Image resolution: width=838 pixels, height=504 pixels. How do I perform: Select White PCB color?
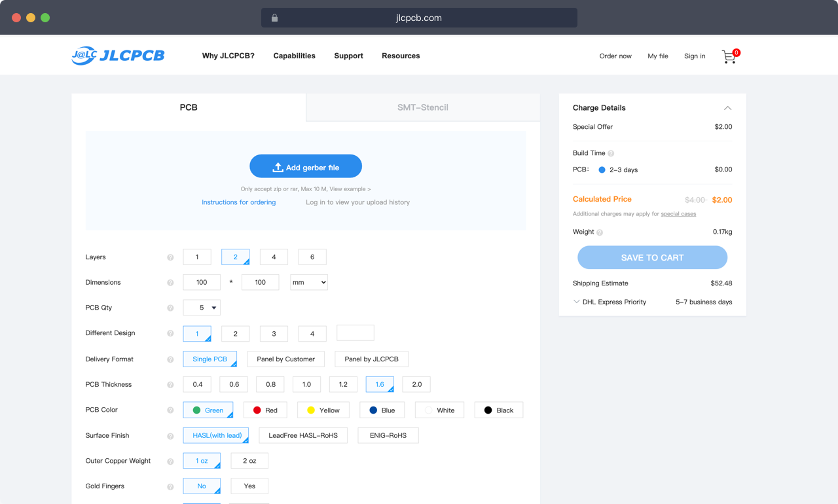(439, 410)
